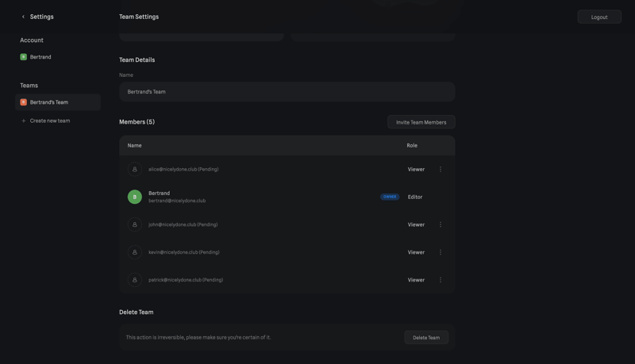The width and height of the screenshot is (635, 364).
Task: Open options menu for john@nicelydone.club
Action: (x=441, y=225)
